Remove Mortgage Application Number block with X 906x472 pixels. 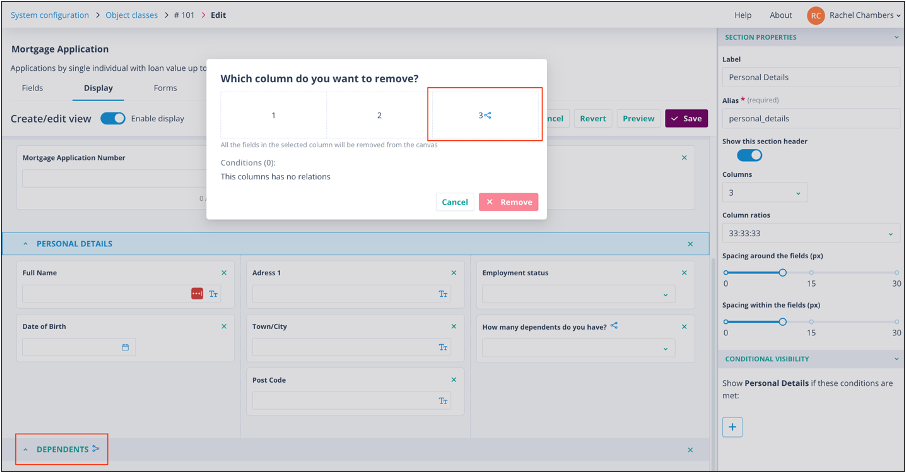pos(684,158)
